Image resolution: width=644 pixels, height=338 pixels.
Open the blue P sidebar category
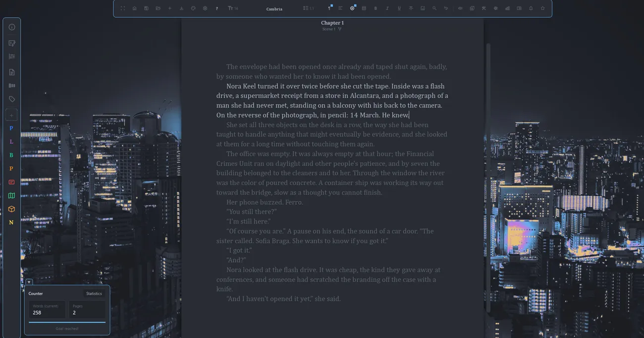point(11,128)
